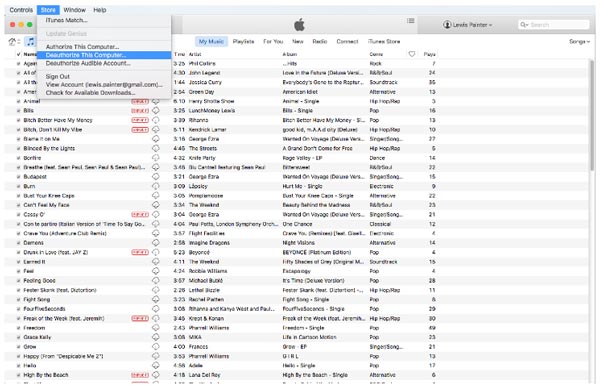Choose Deauthorize Audible Account entry

104,63
